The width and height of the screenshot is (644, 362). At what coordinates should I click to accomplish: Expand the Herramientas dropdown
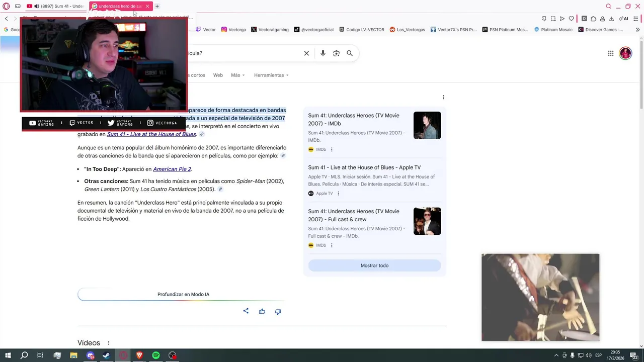271,75
